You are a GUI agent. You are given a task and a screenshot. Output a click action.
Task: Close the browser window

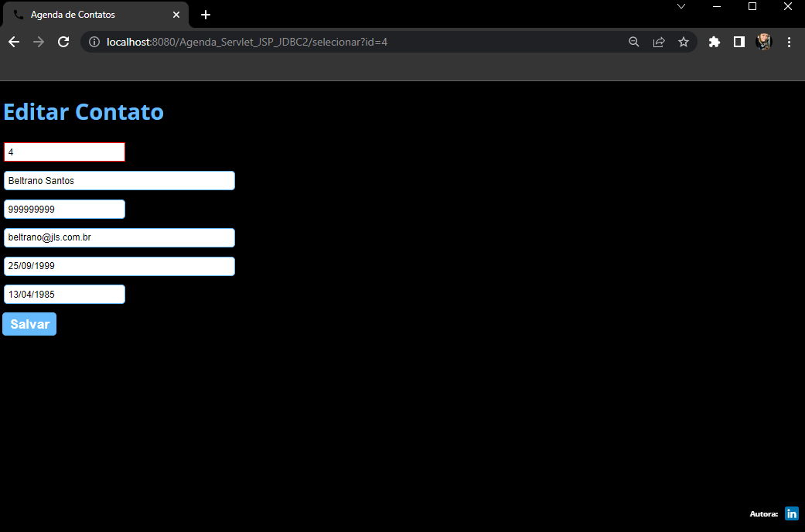click(788, 7)
